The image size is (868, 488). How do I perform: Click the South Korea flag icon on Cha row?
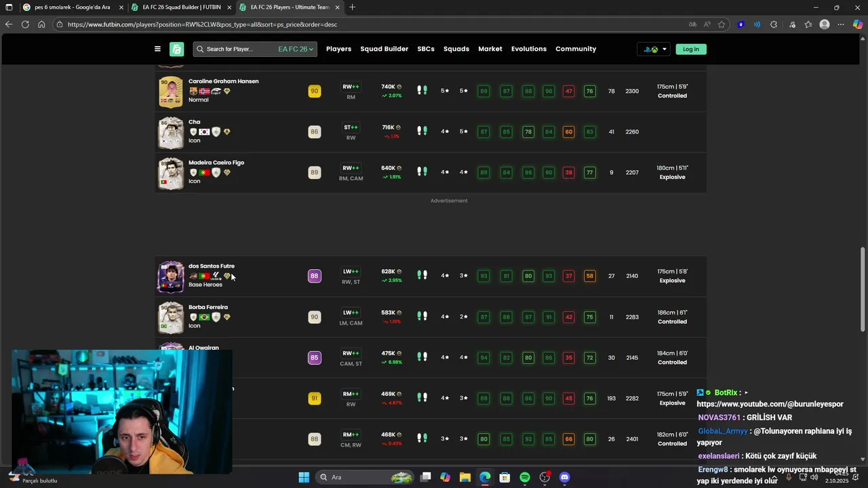(204, 131)
